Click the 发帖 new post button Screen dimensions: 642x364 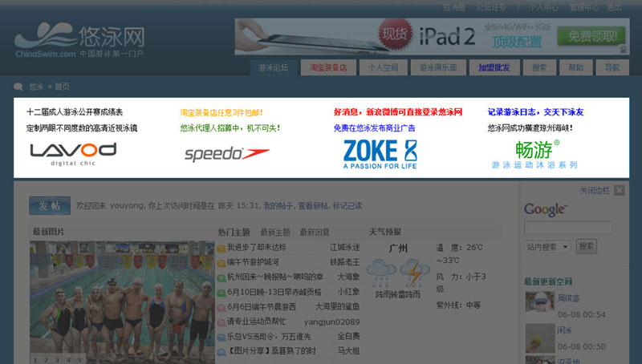pos(50,205)
